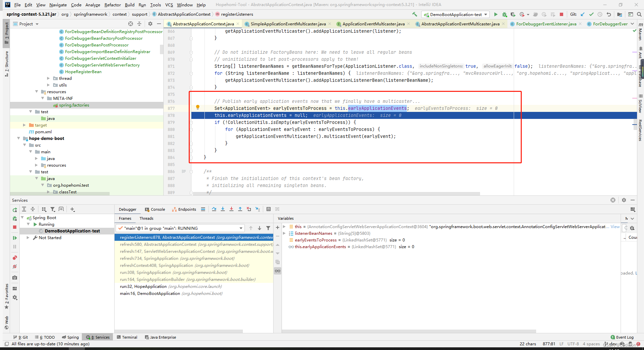The width and height of the screenshot is (644, 350).
Task: Open the thread selector dropdown showing main RUNNING
Action: point(180,228)
